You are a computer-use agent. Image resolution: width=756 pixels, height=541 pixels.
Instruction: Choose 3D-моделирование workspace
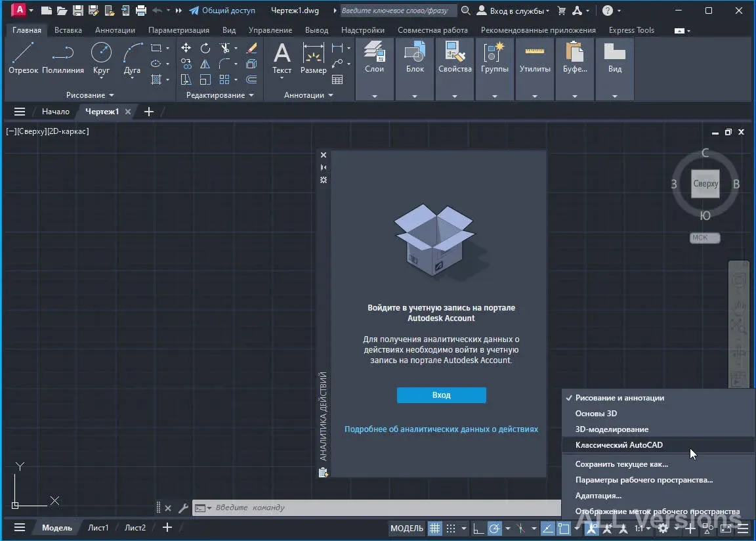[658, 429]
